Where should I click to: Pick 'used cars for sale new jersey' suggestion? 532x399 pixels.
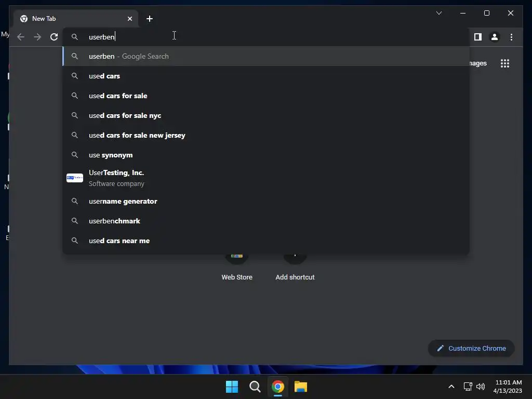267,135
